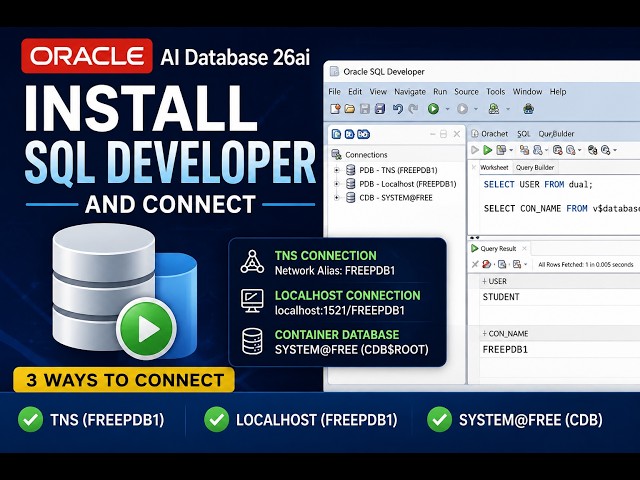Click the widest blue icon in Connections panel toolbar

click(363, 134)
